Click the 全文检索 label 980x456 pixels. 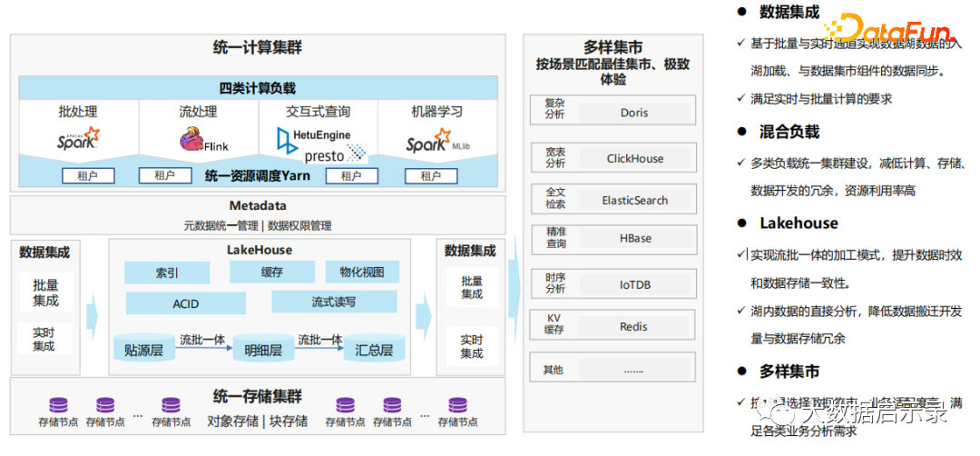tap(554, 199)
